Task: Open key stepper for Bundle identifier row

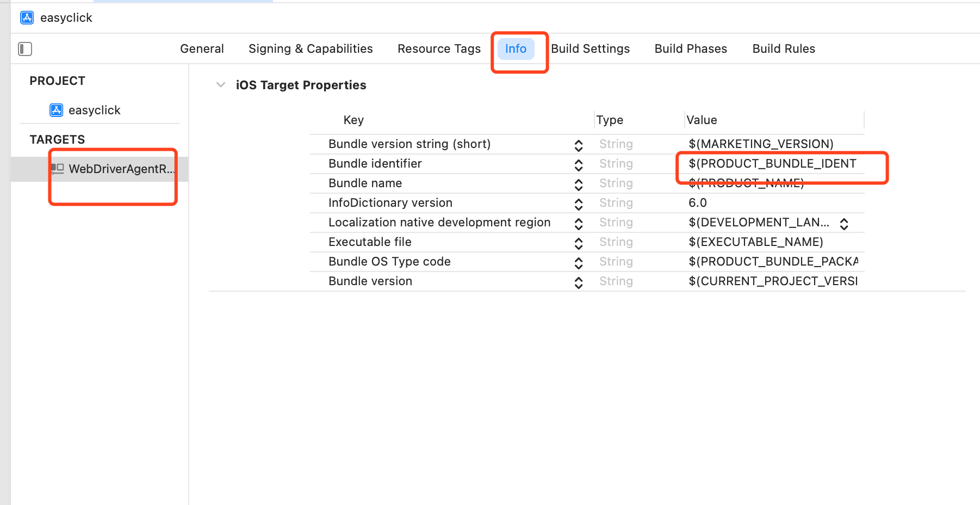Action: tap(579, 164)
